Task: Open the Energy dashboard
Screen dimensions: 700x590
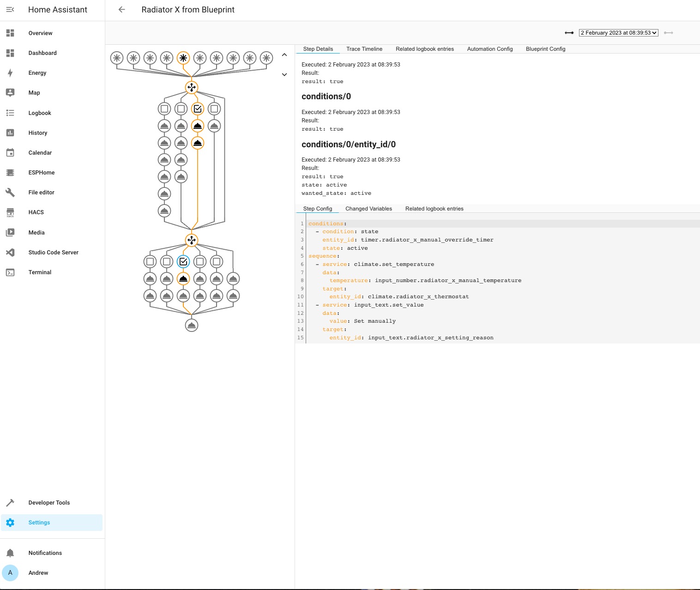Action: coord(37,72)
